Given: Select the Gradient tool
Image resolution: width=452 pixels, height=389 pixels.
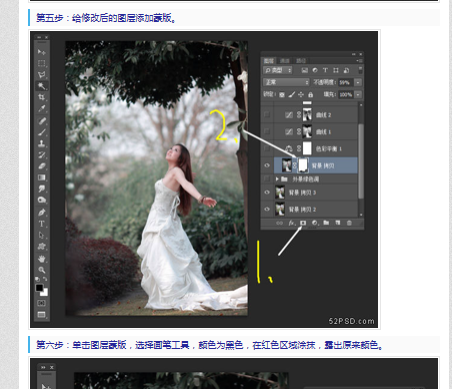Looking at the screenshot, I should click(x=41, y=177).
